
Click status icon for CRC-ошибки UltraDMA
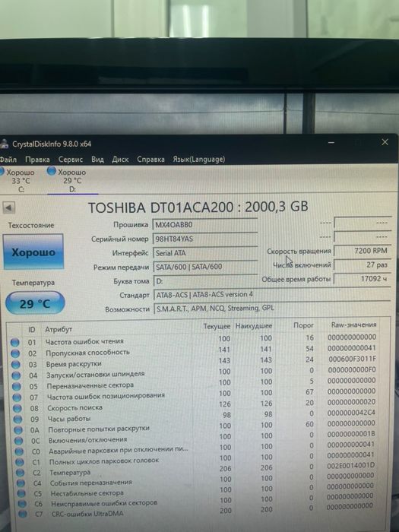point(23,514)
